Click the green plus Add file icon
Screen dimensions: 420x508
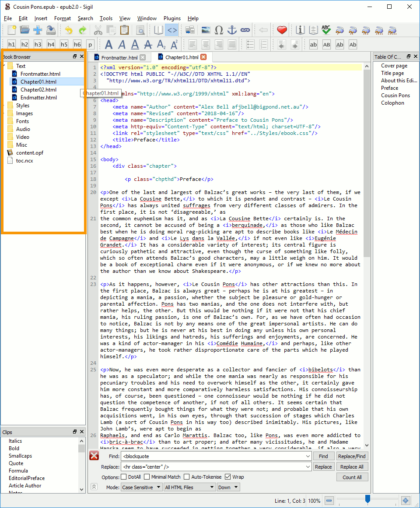click(38, 30)
